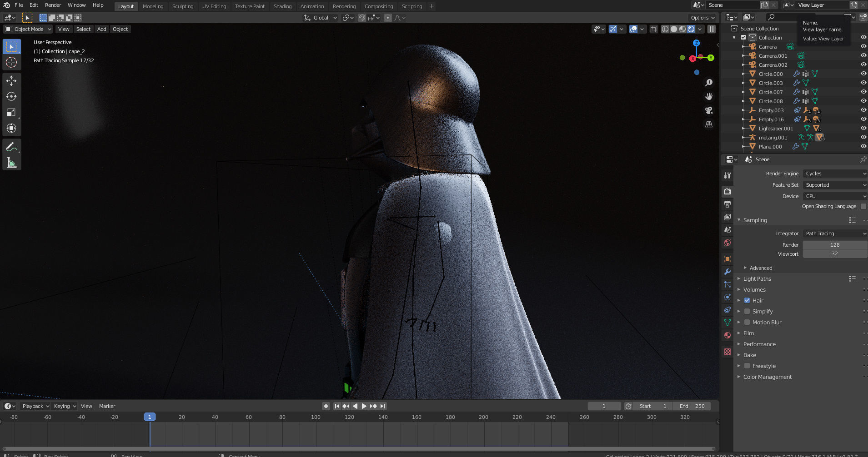868x457 pixels.
Task: Open the World properties tab
Action: 728,243
